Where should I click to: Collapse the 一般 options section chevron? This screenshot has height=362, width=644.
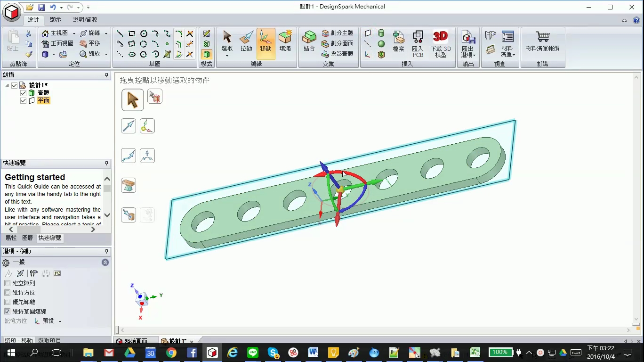(105, 263)
